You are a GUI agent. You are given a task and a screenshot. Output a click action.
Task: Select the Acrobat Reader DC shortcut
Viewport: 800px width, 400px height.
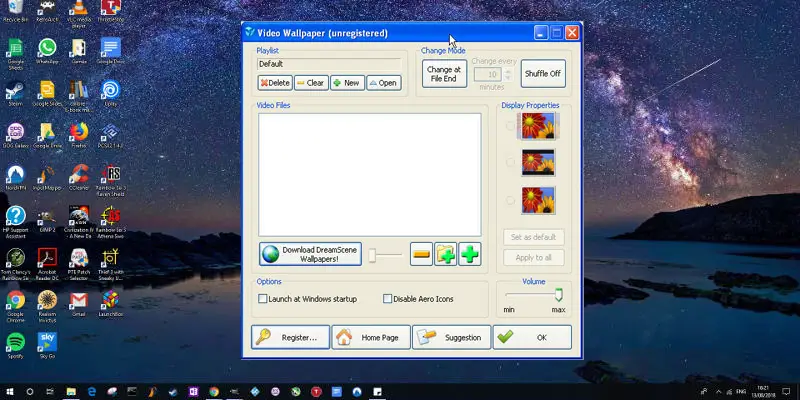pyautogui.click(x=47, y=264)
